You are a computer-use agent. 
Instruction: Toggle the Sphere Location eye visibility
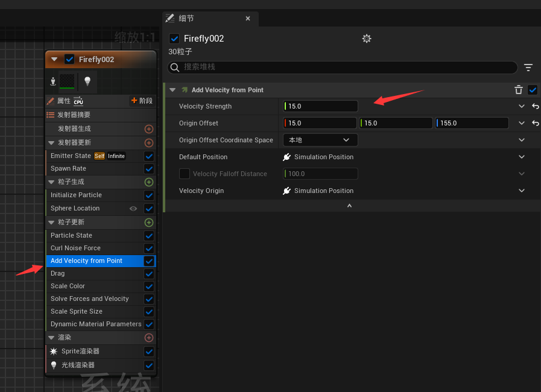pos(133,209)
